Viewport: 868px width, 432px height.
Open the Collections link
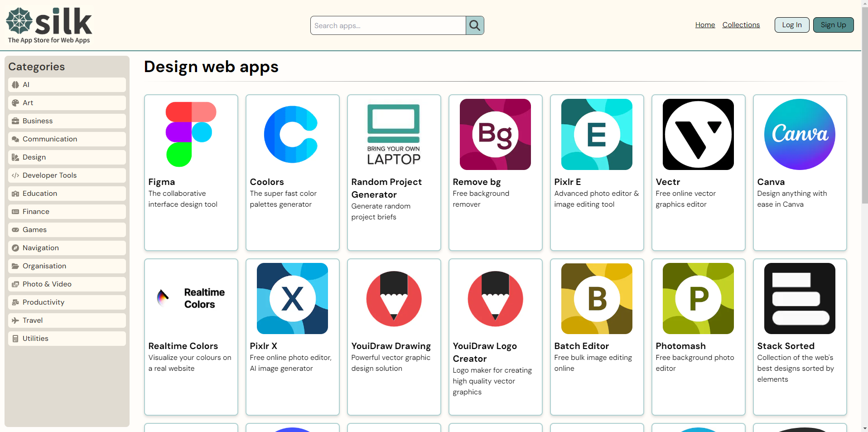tap(741, 25)
